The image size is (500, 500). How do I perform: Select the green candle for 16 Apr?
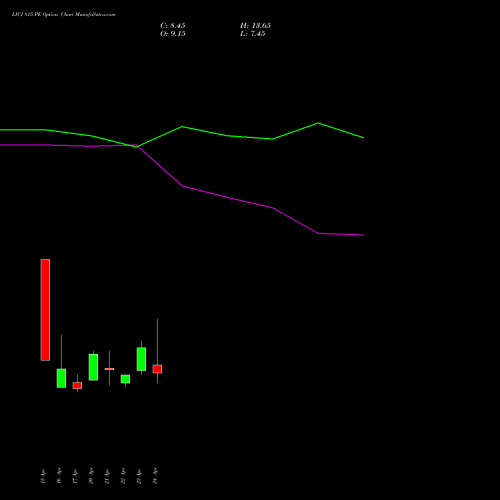click(x=61, y=378)
